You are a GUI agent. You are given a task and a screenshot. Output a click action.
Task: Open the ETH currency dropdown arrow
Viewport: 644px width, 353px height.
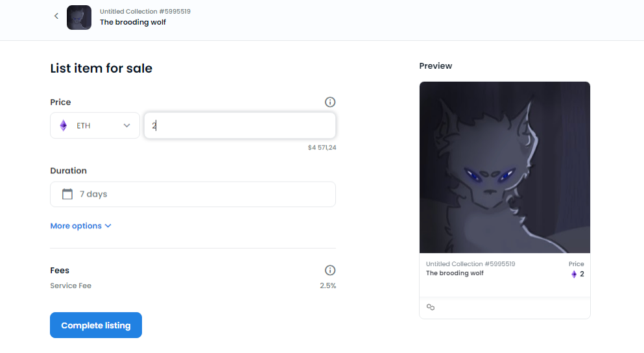(127, 126)
